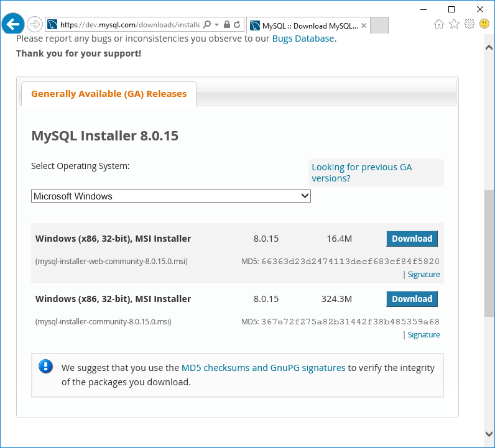Select Generally Available (GA) Releases tab
The image size is (495, 448).
(x=109, y=94)
